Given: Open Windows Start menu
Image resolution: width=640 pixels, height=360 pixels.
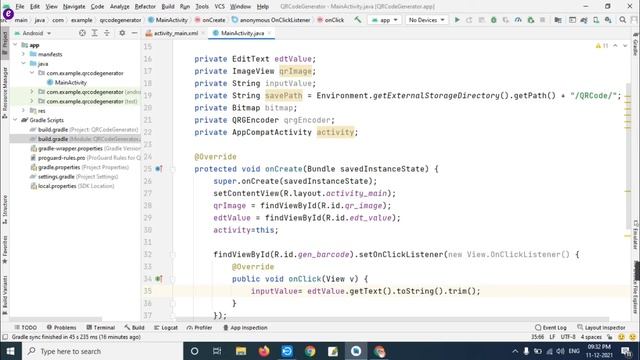Looking at the screenshot, I should click(10, 351).
